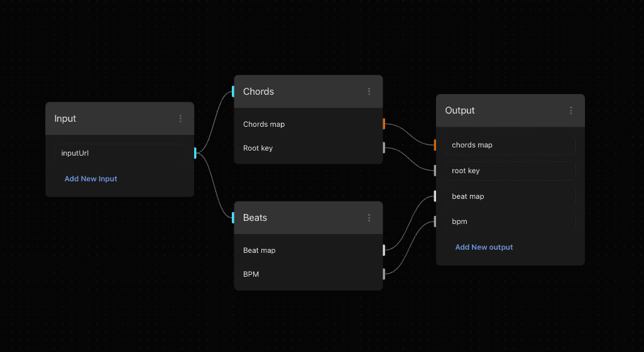Click the orange chords map input port on Output
Image resolution: width=644 pixels, height=352 pixels.
pyautogui.click(x=435, y=145)
